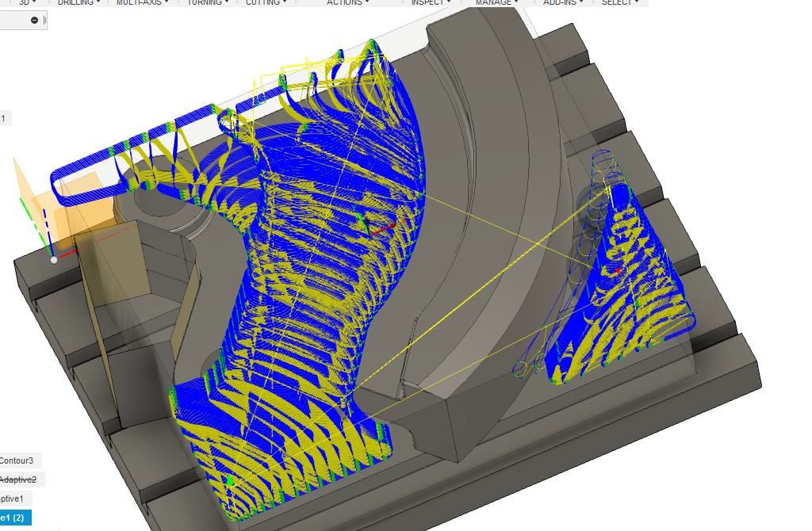Open the DRILLING toolbar dropdown

point(79,2)
